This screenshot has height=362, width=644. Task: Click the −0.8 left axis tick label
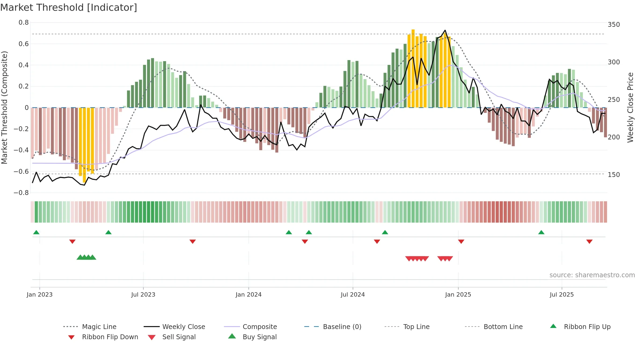[21, 193]
